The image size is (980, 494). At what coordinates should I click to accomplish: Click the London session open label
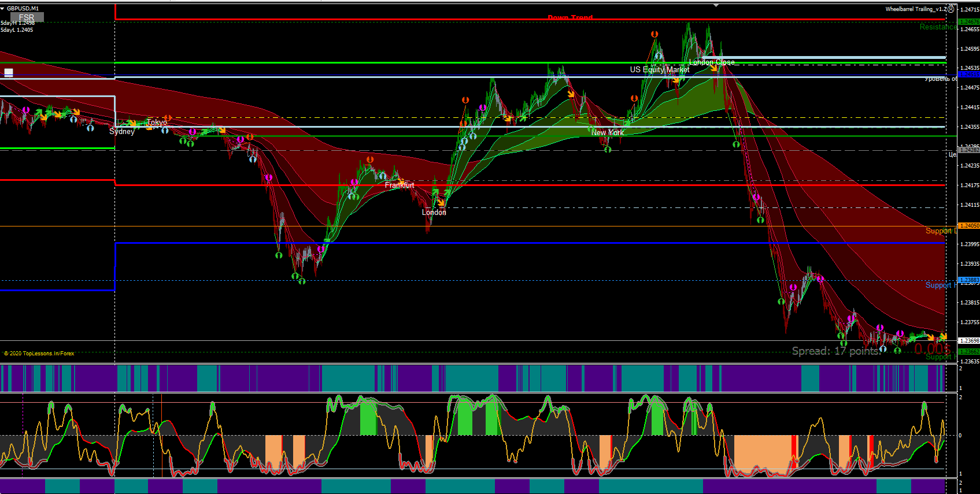coord(434,212)
